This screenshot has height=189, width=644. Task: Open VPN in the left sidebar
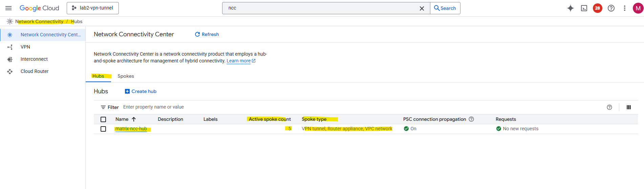25,47
